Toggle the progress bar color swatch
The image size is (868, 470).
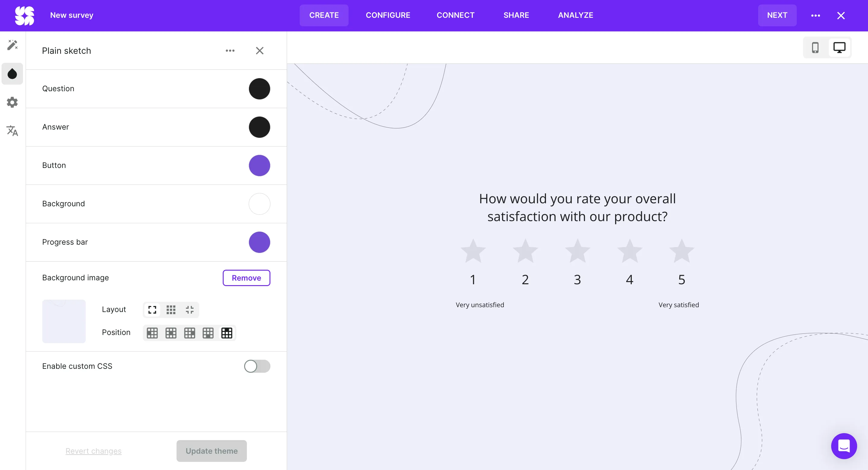point(259,242)
